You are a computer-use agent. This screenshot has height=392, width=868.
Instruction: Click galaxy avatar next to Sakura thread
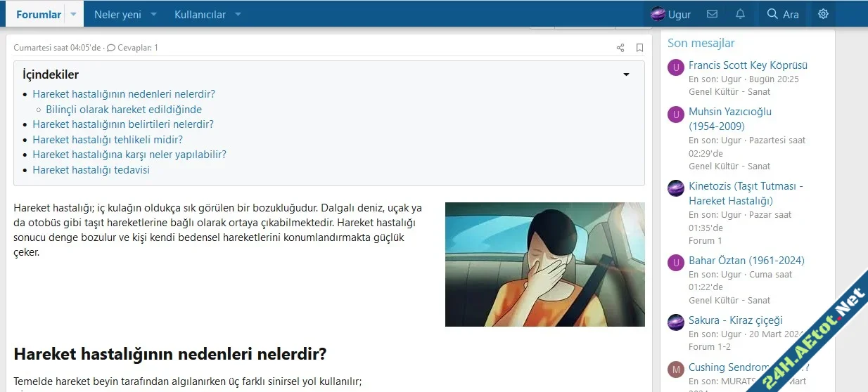click(676, 322)
